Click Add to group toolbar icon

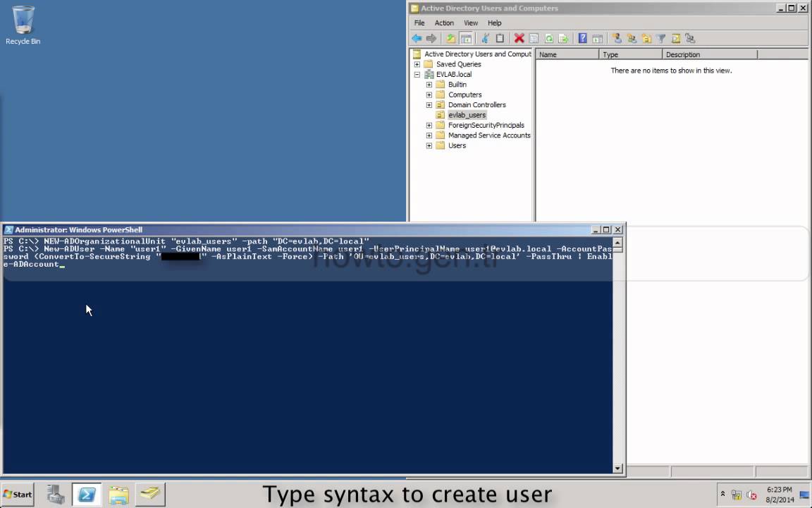(x=690, y=38)
